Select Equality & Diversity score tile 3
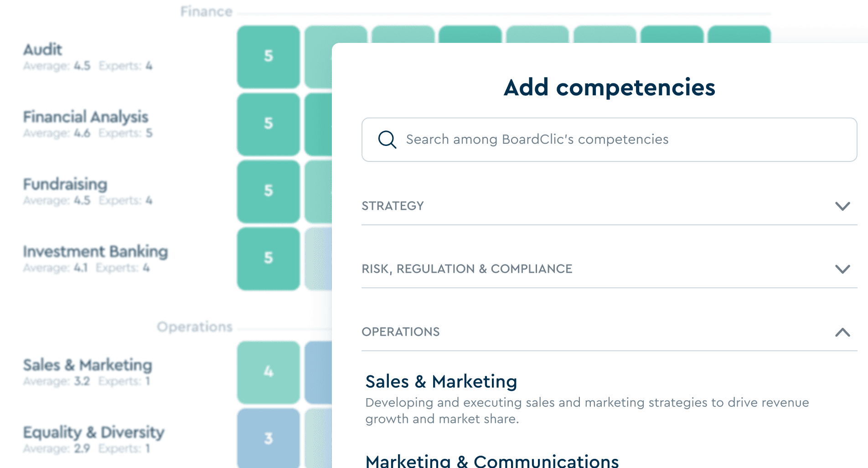The width and height of the screenshot is (868, 468). pos(269,438)
